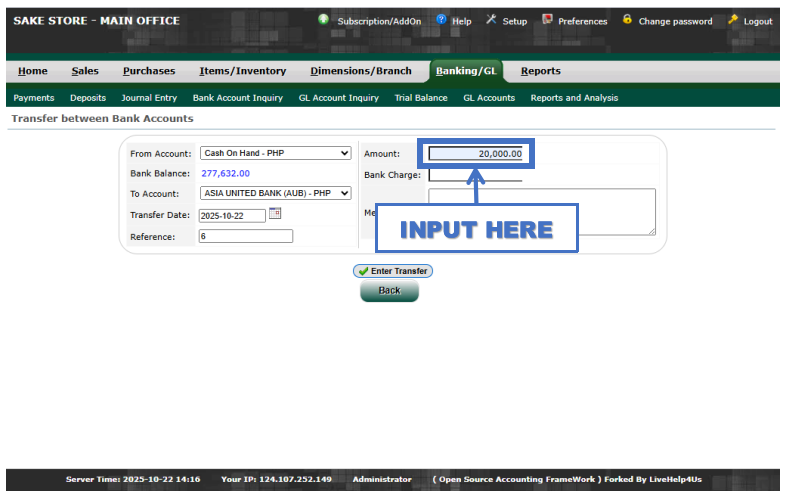Image resolution: width=788 pixels, height=497 pixels.
Task: Click the Setup tools icon
Action: tap(491, 20)
